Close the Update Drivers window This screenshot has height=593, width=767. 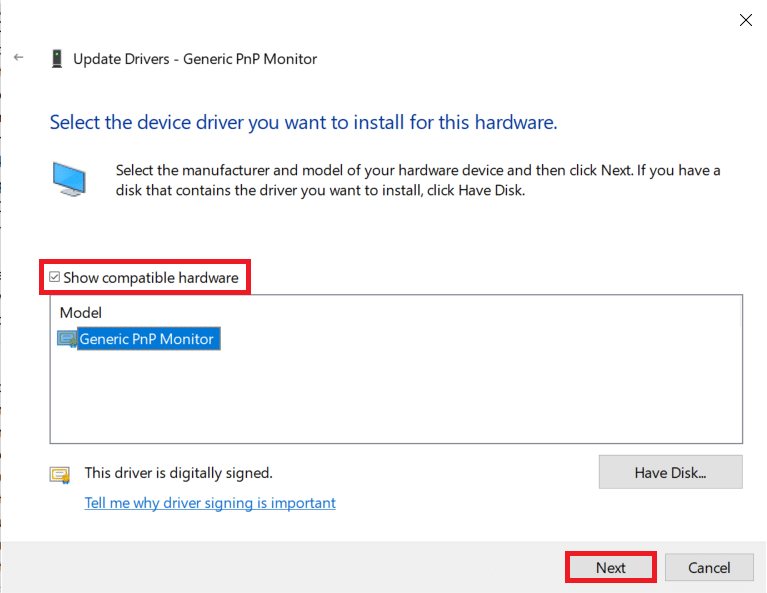click(744, 19)
